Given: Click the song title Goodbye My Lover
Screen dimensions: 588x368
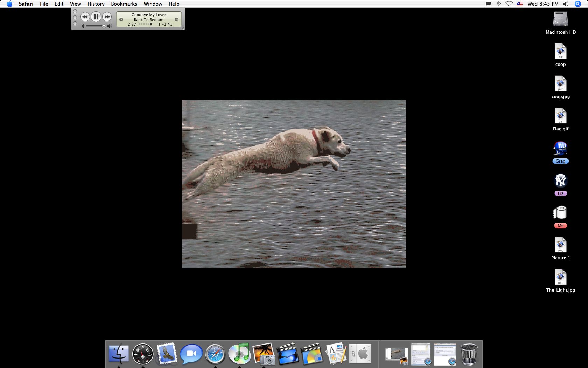Looking at the screenshot, I should [149, 15].
